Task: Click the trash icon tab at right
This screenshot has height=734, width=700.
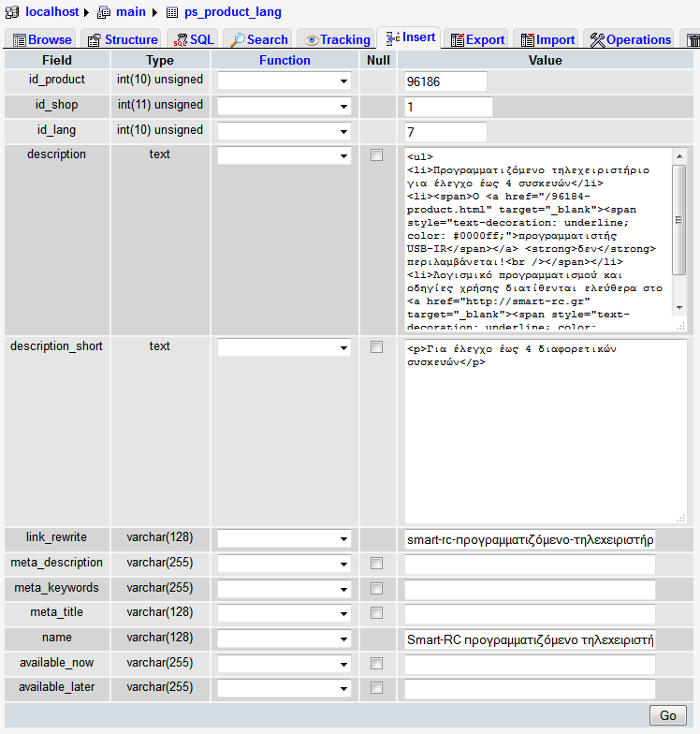Action: [x=693, y=40]
